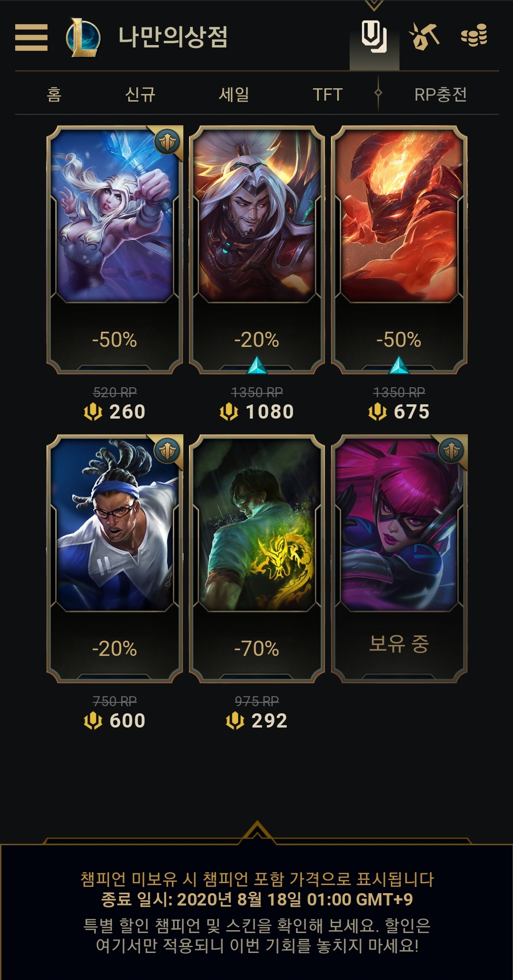Click the legacy badge on Ashe skin
Image resolution: width=513 pixels, height=980 pixels.
pos(168,141)
